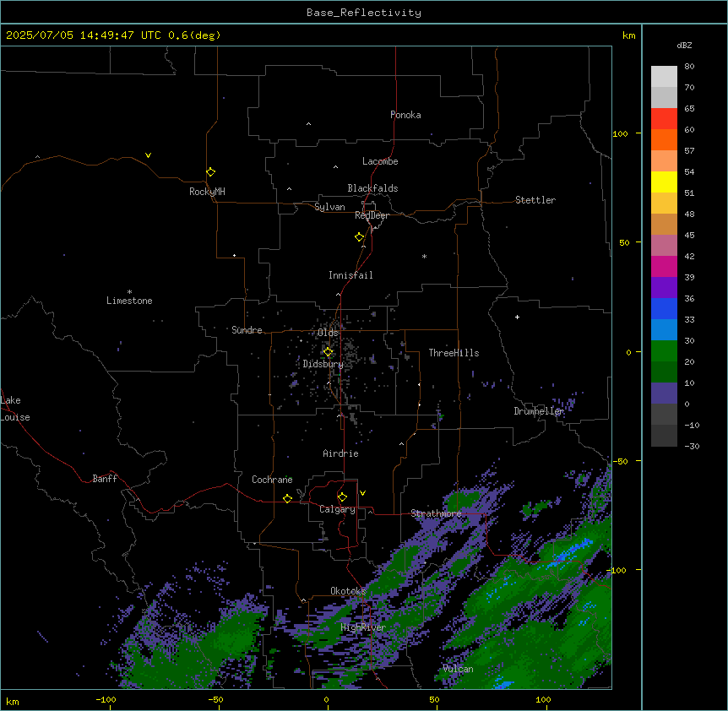Pick the blue 33-36 dBZ legend swatch

(x=664, y=308)
